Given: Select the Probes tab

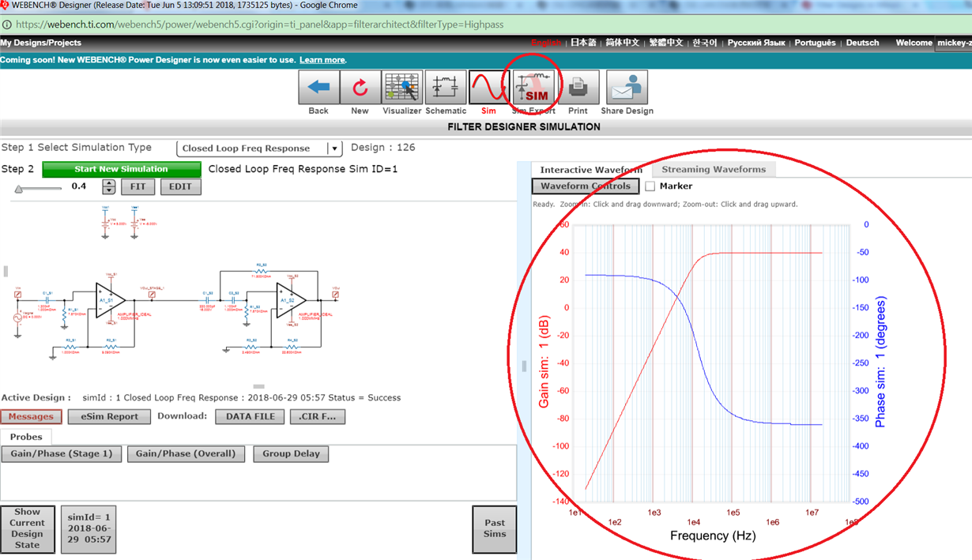Looking at the screenshot, I should coord(26,437).
